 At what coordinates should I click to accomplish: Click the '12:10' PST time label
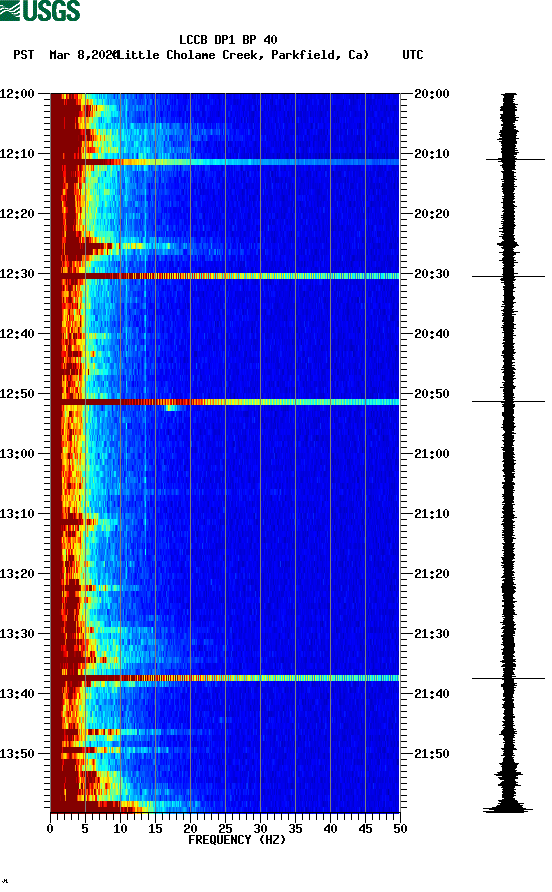point(17,154)
